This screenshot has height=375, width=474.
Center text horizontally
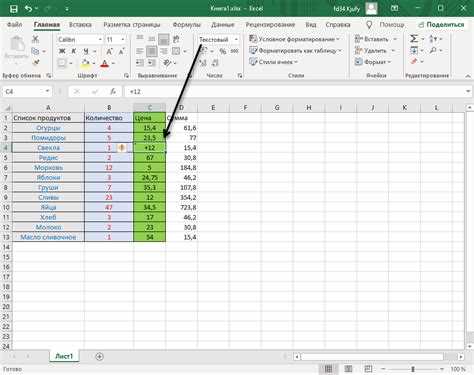coord(152,51)
